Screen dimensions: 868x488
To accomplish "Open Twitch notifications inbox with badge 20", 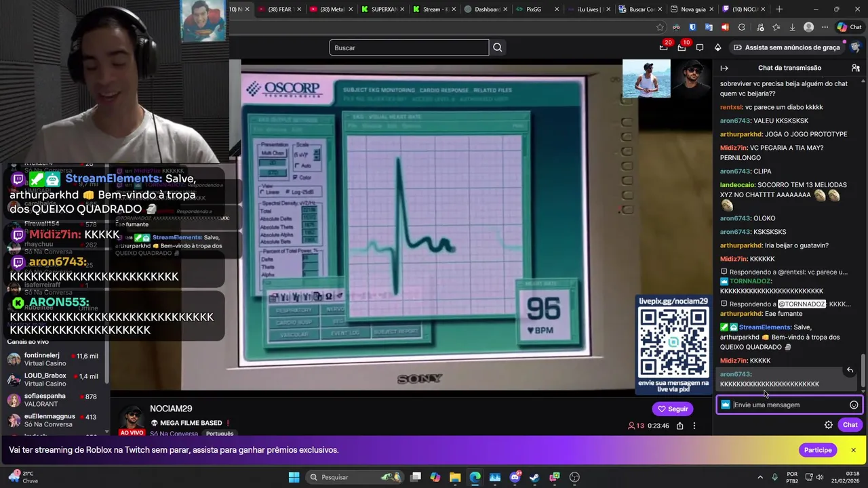I will (664, 47).
